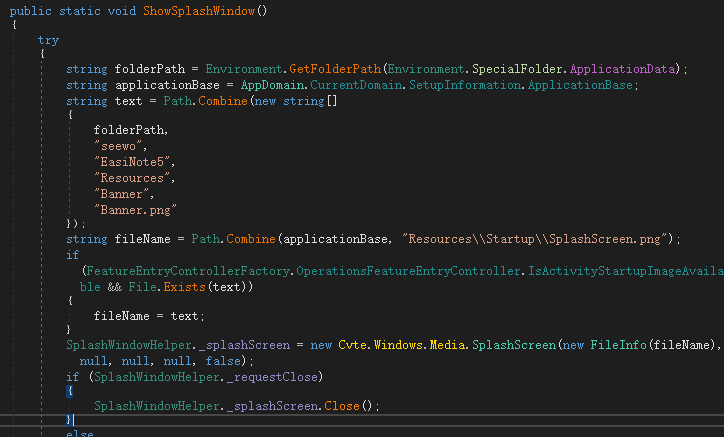
Task: Click the "Banner.png" string literal
Action: [x=135, y=208]
